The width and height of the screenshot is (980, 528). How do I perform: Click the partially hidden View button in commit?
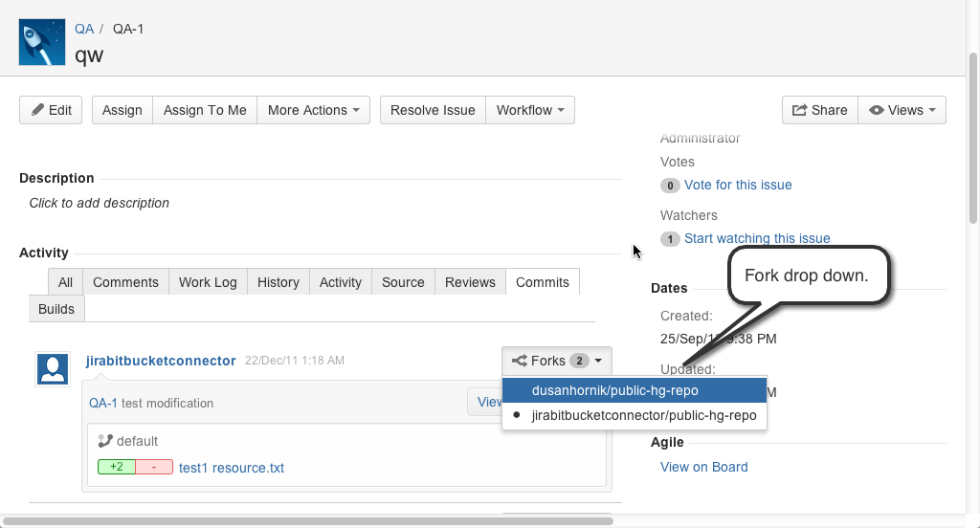point(485,402)
